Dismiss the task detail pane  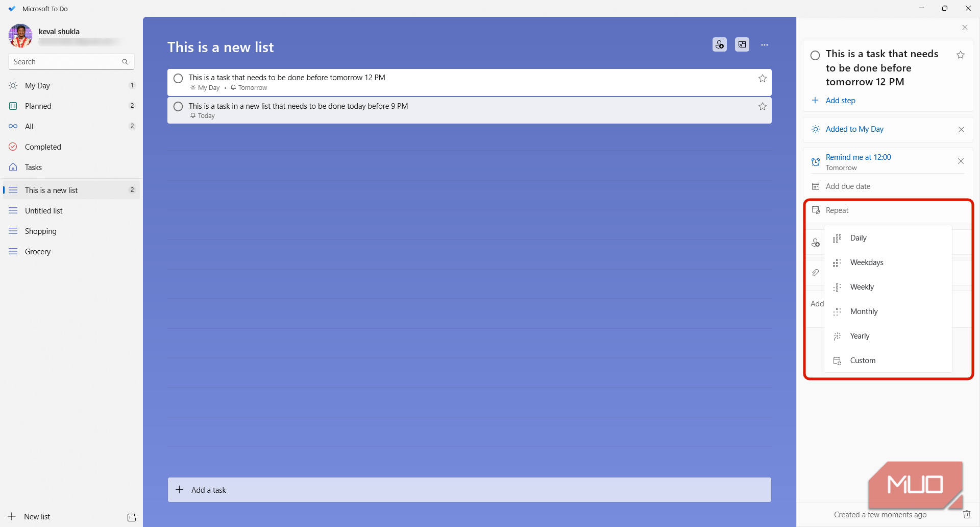tap(965, 28)
